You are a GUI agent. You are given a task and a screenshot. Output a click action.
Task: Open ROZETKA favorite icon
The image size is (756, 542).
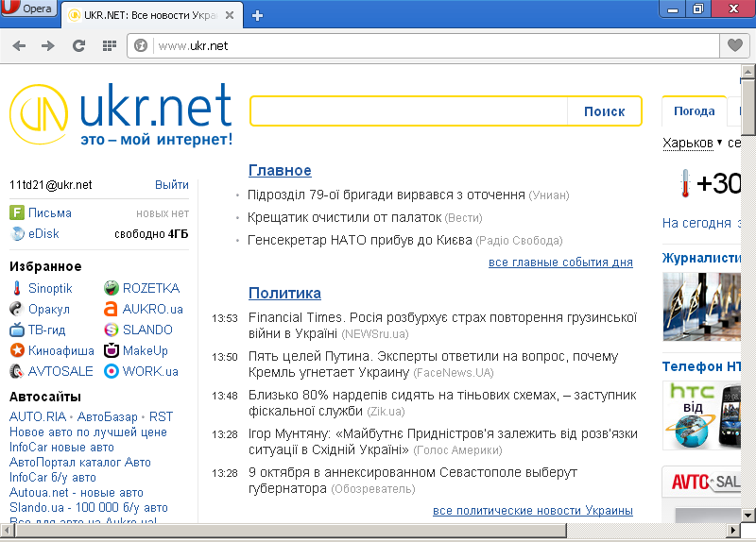111,288
